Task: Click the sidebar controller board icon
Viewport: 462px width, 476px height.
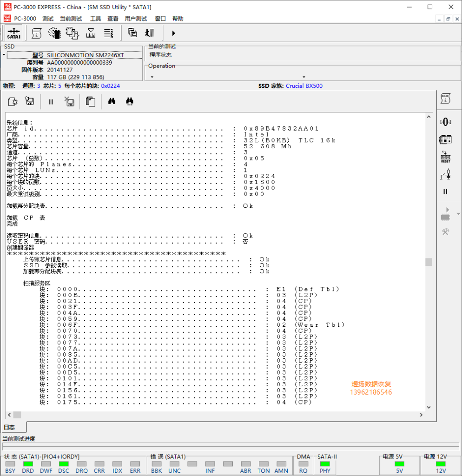Action: tap(445, 139)
